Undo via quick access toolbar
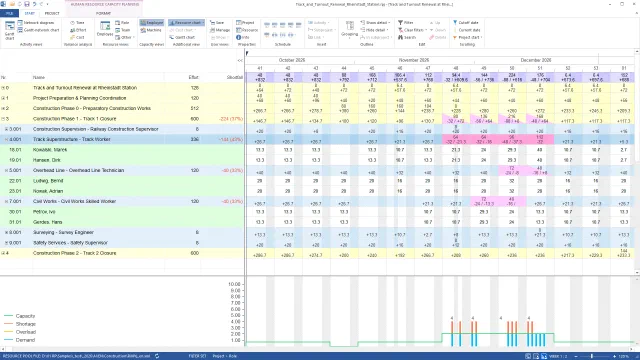Viewport: 640px width, 360px height. [34, 4]
